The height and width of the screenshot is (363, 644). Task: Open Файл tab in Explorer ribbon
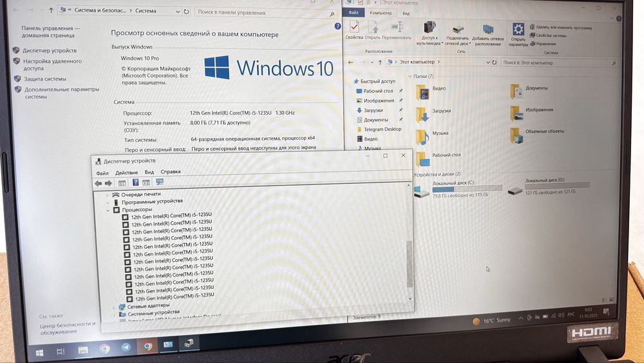pos(354,13)
